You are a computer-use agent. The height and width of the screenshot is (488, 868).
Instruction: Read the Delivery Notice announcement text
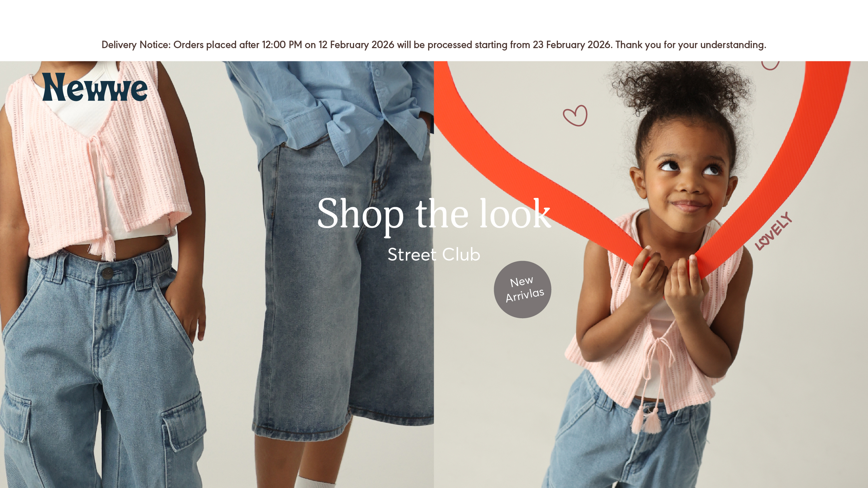(434, 45)
